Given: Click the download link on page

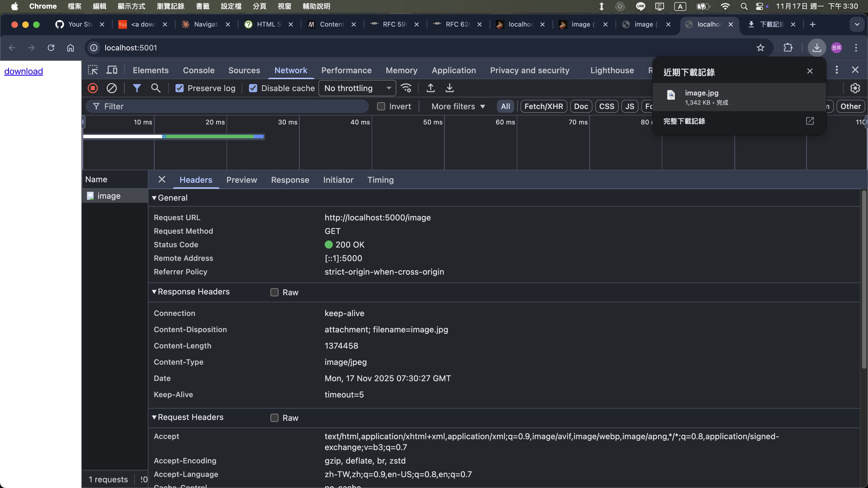Looking at the screenshot, I should point(24,71).
